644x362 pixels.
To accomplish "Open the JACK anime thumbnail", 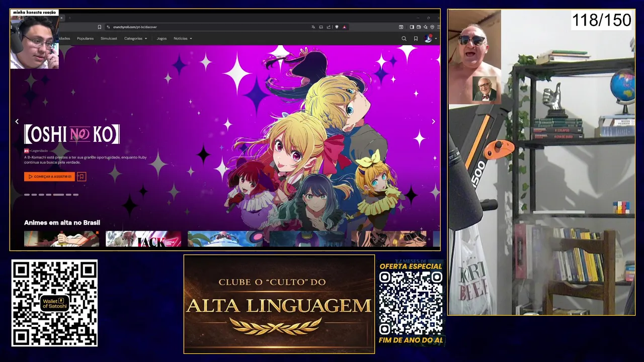I will (143, 239).
